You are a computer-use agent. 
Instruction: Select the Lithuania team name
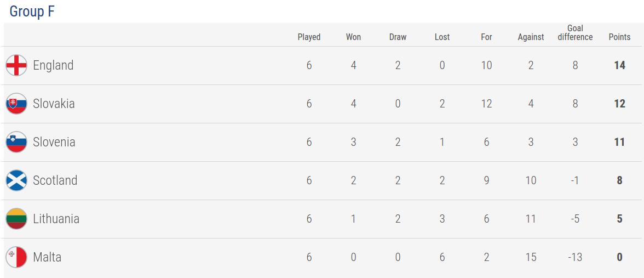tap(56, 219)
